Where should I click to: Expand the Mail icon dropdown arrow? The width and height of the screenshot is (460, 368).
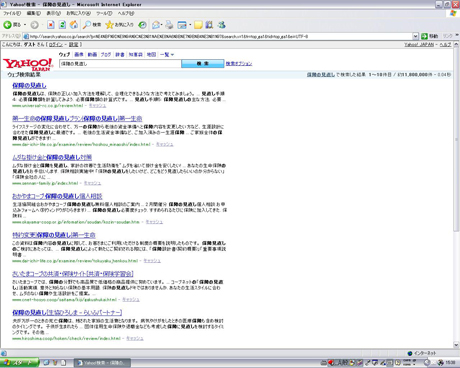click(x=162, y=25)
